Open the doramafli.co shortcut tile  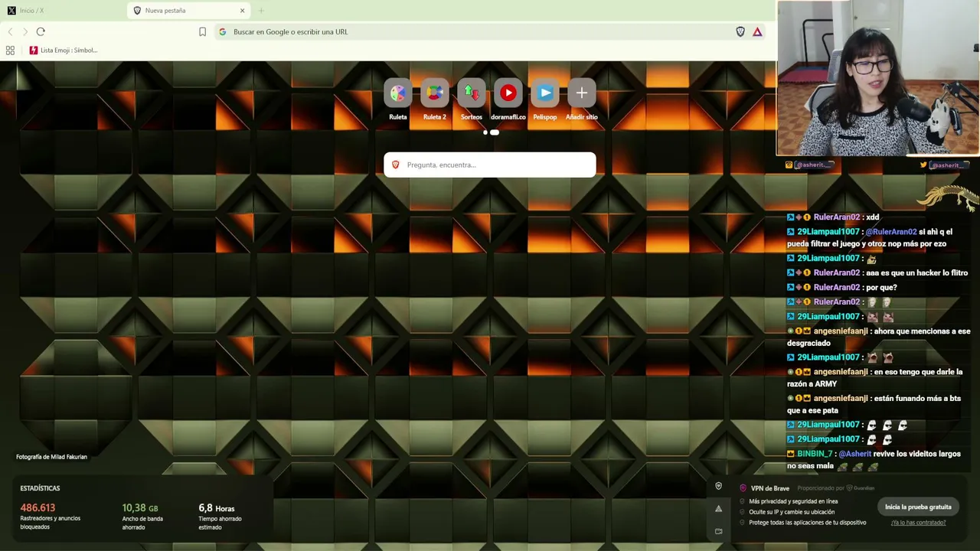pos(508,100)
